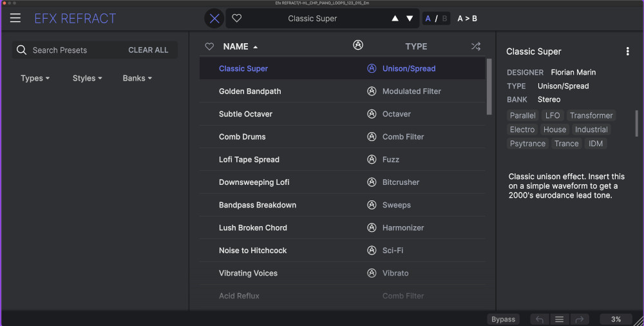Expand the Banks filter dropdown
The image size is (644, 326).
pyautogui.click(x=137, y=79)
